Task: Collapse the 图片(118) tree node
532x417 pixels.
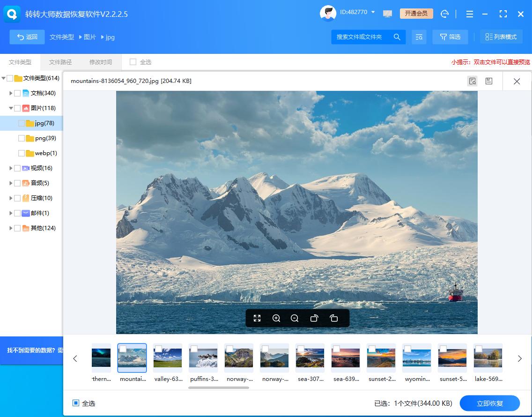Action: click(11, 108)
